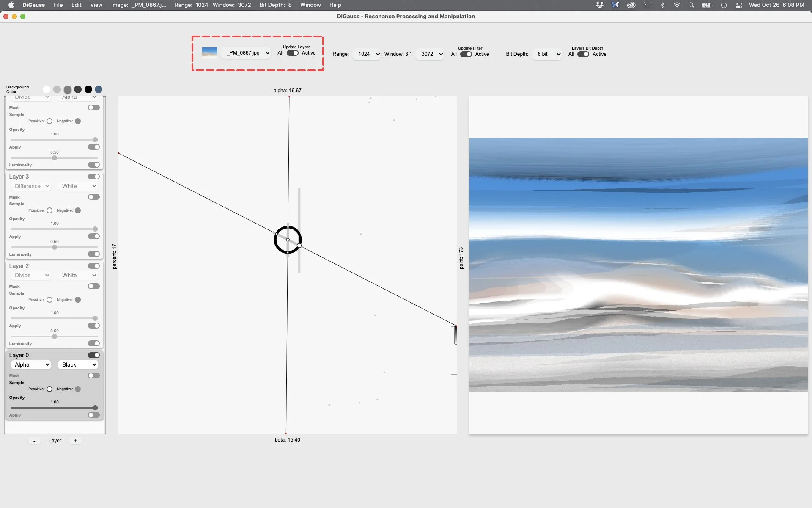
Task: Open Layer 0 Alpha blend mode dropdown
Action: pyautogui.click(x=31, y=364)
